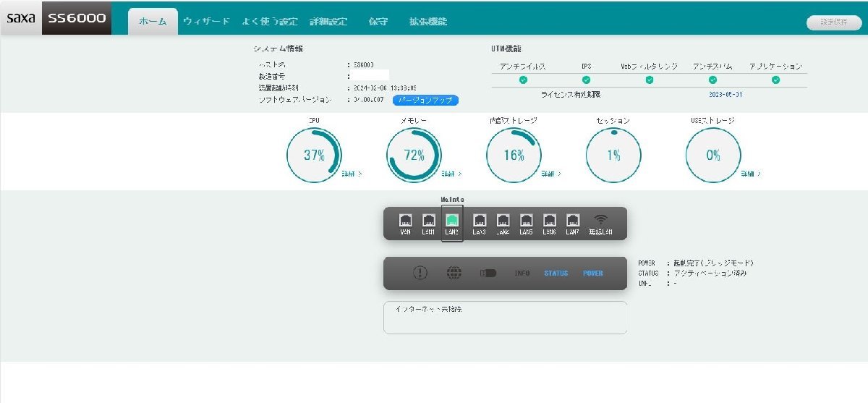Click the メモリー 72% gauge
The height and width of the screenshot is (403, 868).
(x=414, y=155)
